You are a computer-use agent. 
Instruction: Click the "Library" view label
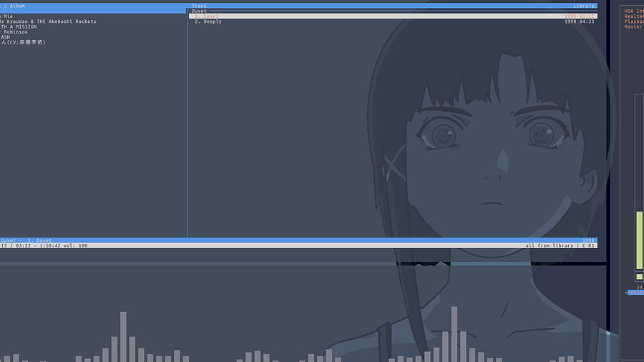pyautogui.click(x=584, y=6)
